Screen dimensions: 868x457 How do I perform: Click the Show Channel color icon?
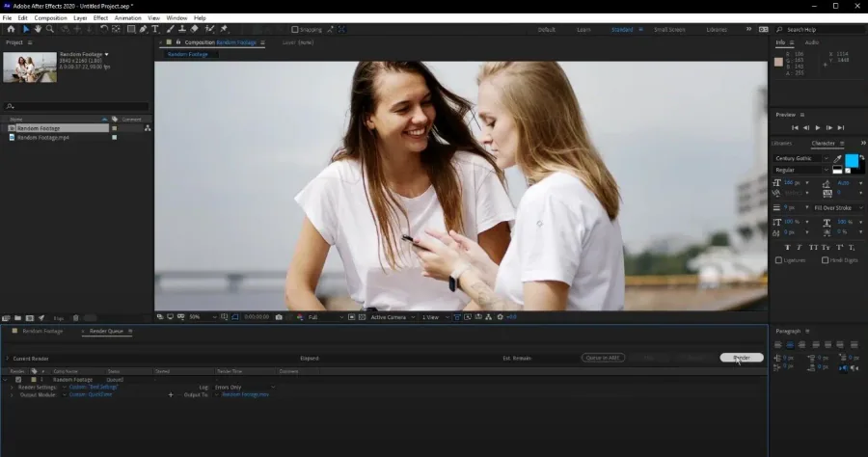300,317
